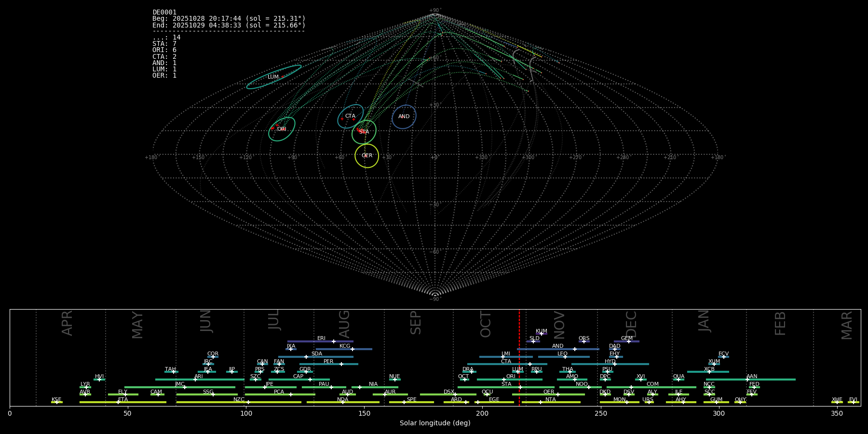This screenshot has width=868, height=434.
Task: Click the blue AND radiant circle on map
Action: point(404,117)
